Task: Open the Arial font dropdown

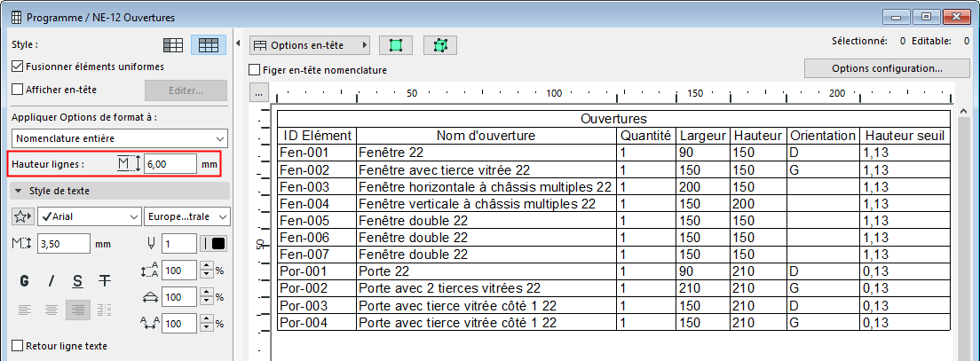Action: coord(88,216)
